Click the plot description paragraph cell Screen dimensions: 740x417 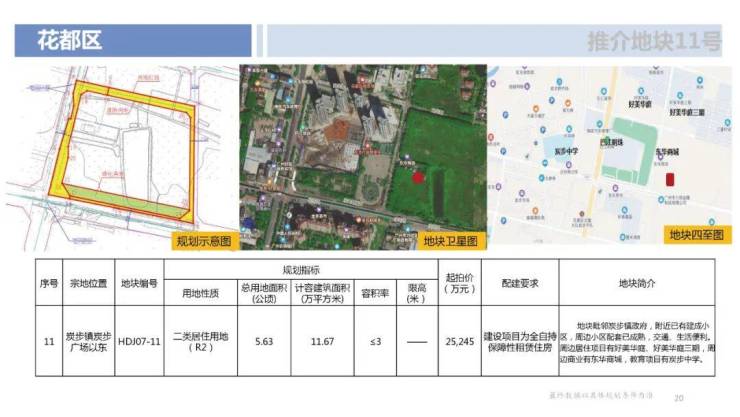pyautogui.click(x=637, y=342)
